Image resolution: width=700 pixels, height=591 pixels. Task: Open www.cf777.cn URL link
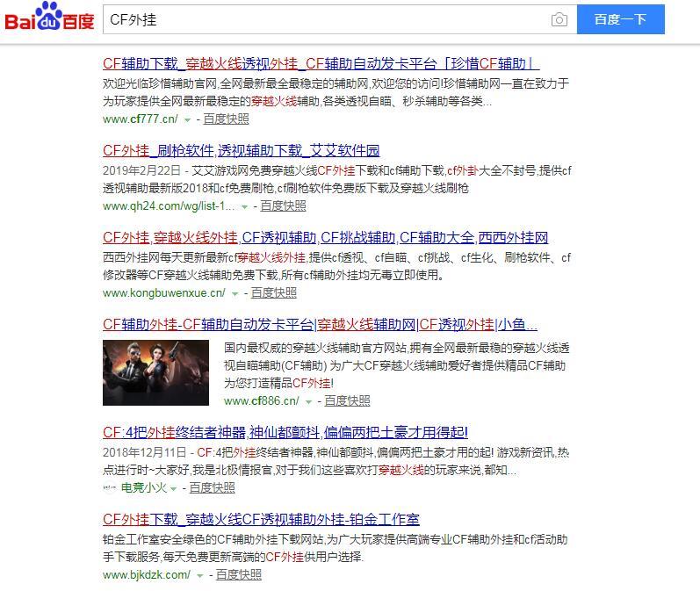click(141, 119)
